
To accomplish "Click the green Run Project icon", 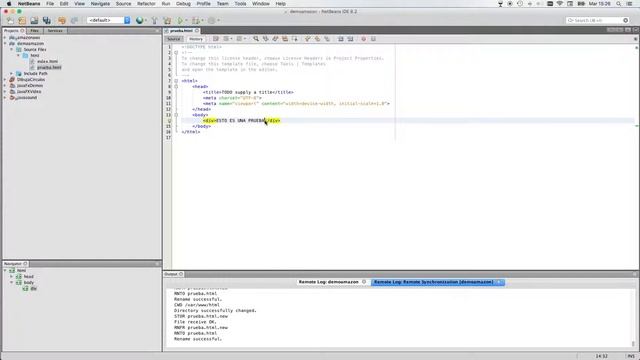I will pos(180,20).
